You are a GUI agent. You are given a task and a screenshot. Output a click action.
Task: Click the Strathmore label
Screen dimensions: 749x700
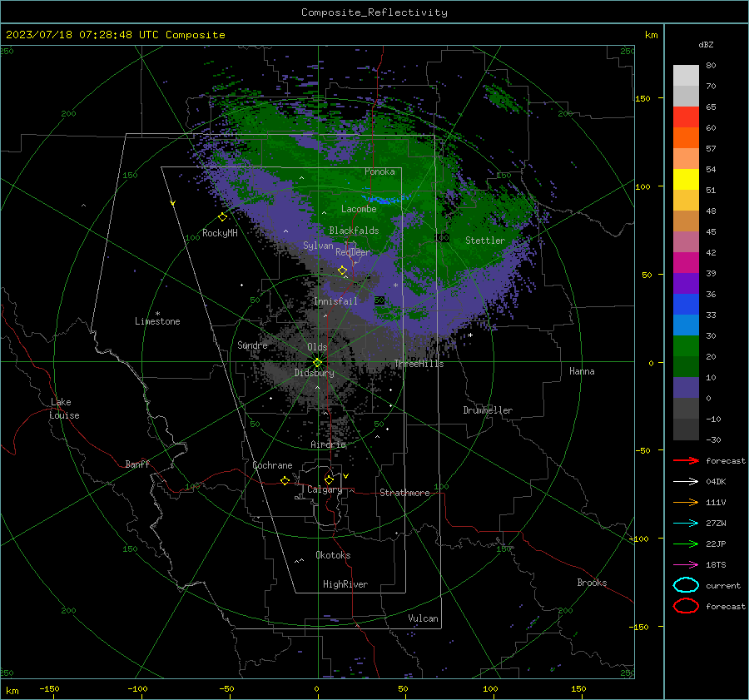pos(404,493)
